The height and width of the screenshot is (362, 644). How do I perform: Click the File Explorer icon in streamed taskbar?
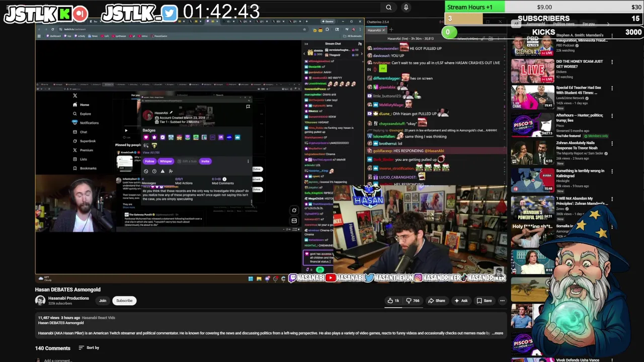click(x=259, y=279)
